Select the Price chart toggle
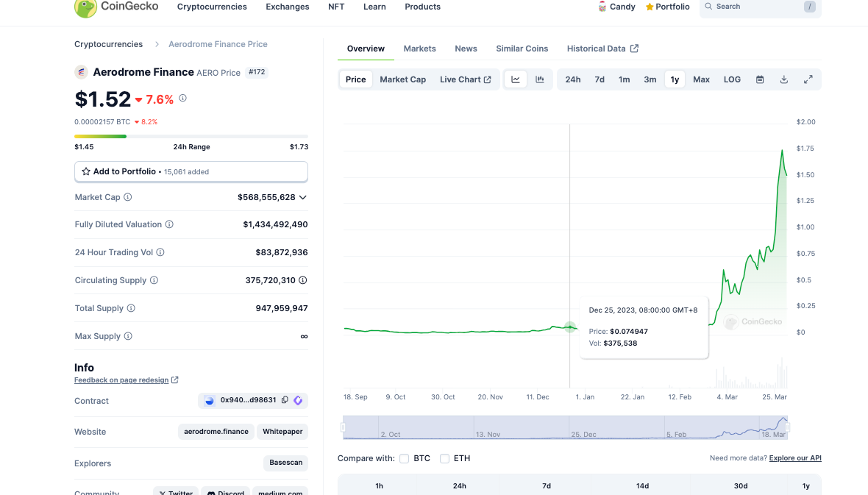This screenshot has height=495, width=868. click(355, 79)
